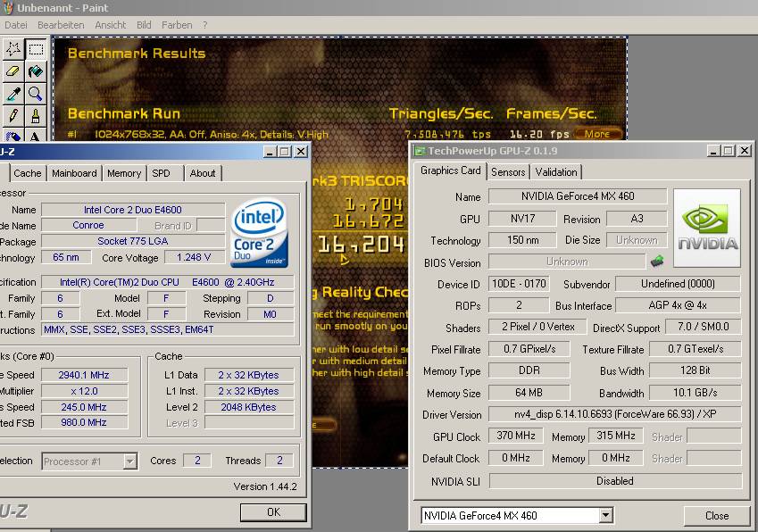Screen dimensions: 758x532
Task: Activate the Pick Color eyedropper tool
Action: pos(13,94)
